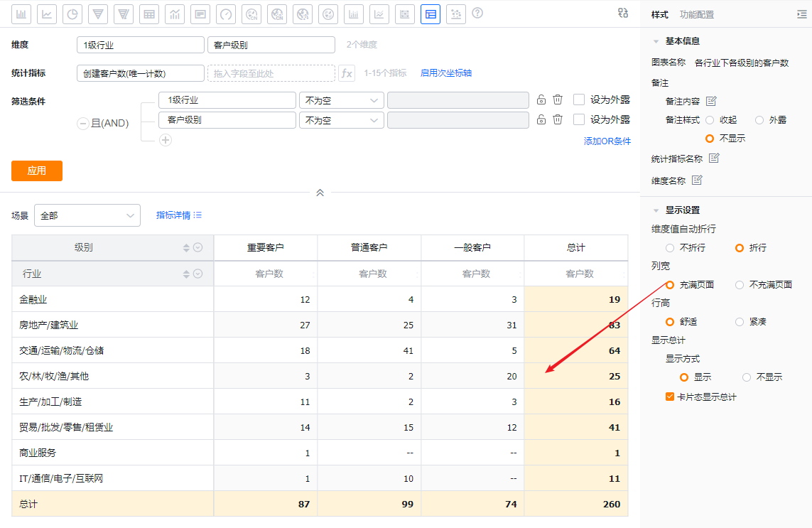This screenshot has width=812, height=528.
Task: Open 不为空 operator dropdown for 客户级别
Action: pyautogui.click(x=341, y=120)
